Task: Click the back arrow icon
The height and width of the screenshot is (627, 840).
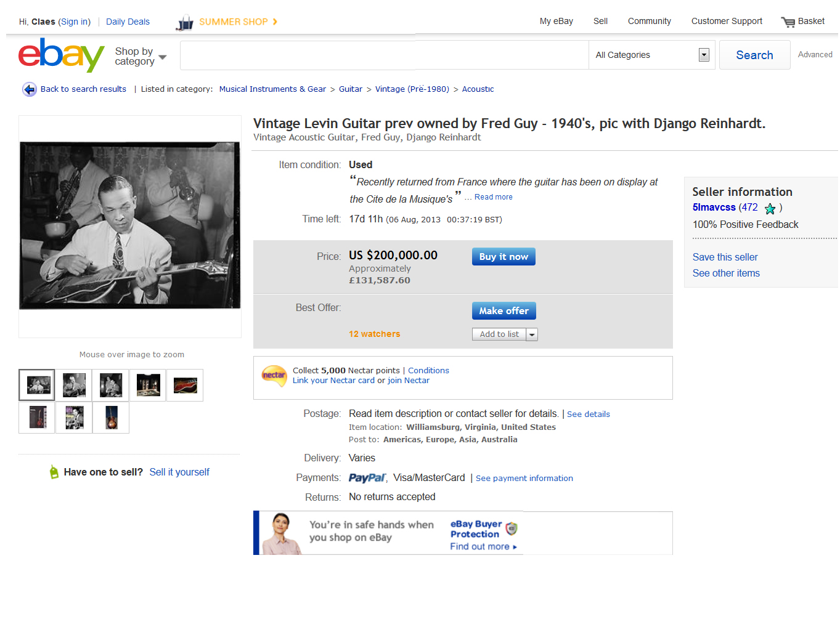Action: (30, 89)
